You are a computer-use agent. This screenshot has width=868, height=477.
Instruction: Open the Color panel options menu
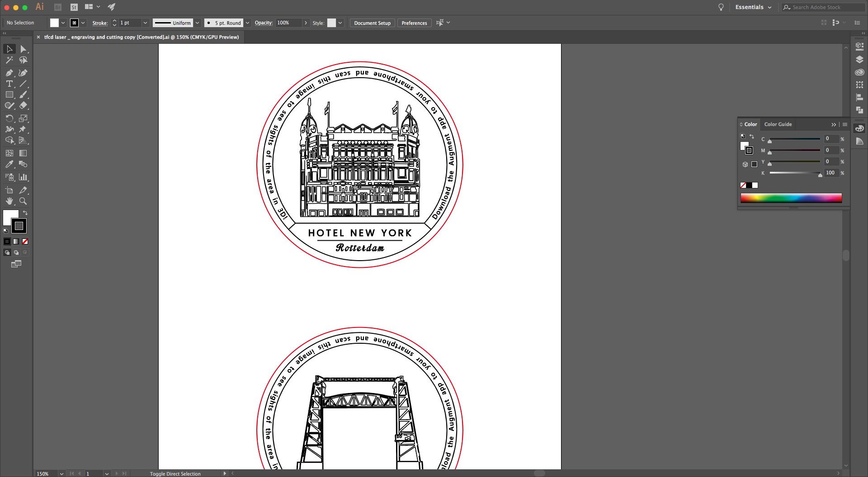(x=845, y=124)
